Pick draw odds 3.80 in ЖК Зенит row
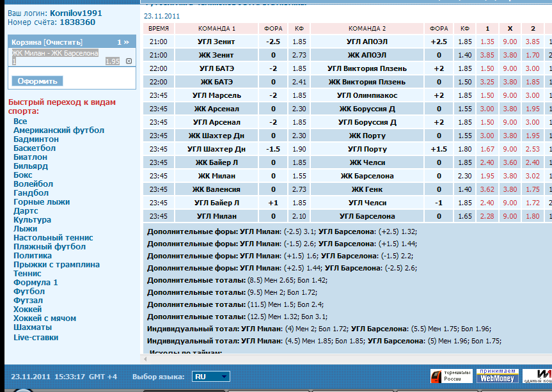 510,55
